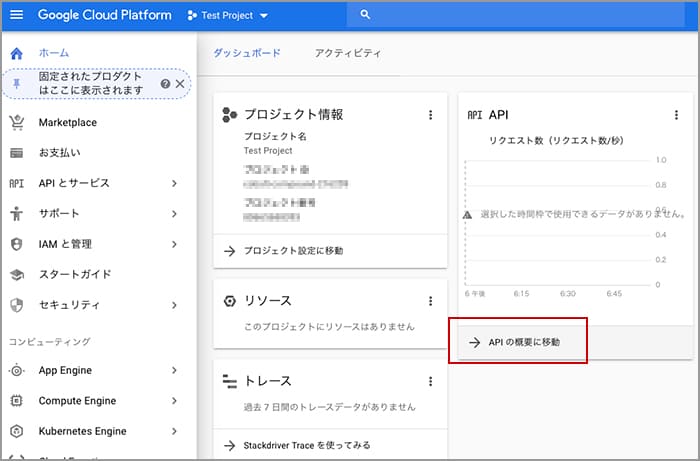Open the Test Project selector dropdown
The image size is (700, 461).
pyautogui.click(x=228, y=16)
